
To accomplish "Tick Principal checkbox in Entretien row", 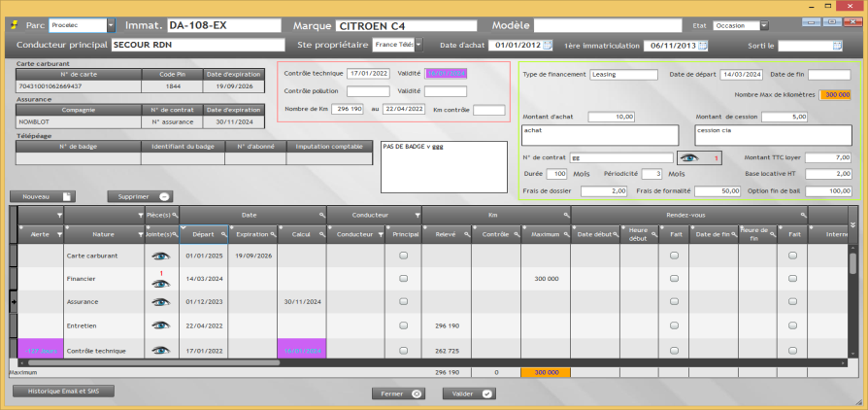I will click(403, 325).
